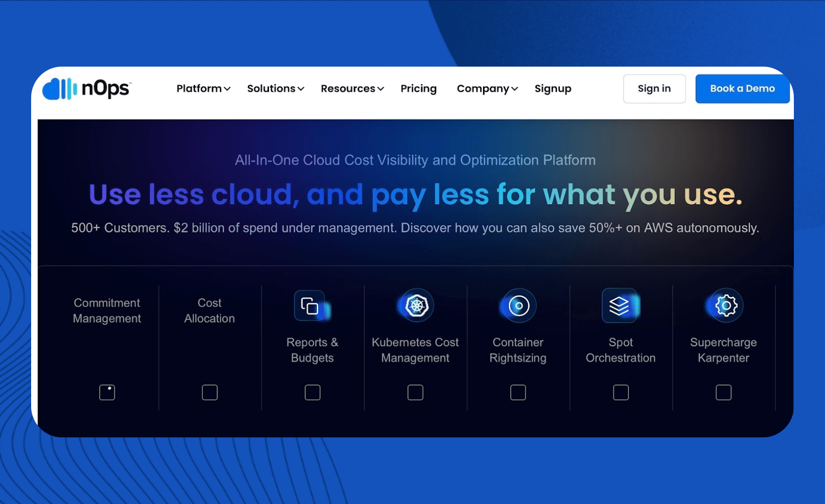
Task: Open the Company dropdown menu
Action: click(487, 89)
